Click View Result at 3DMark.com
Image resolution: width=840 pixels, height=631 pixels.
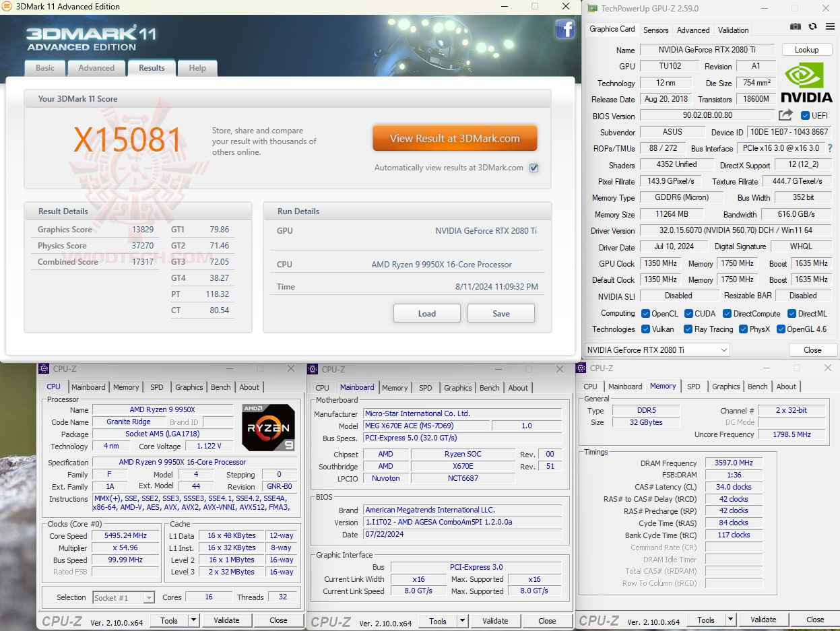[455, 138]
